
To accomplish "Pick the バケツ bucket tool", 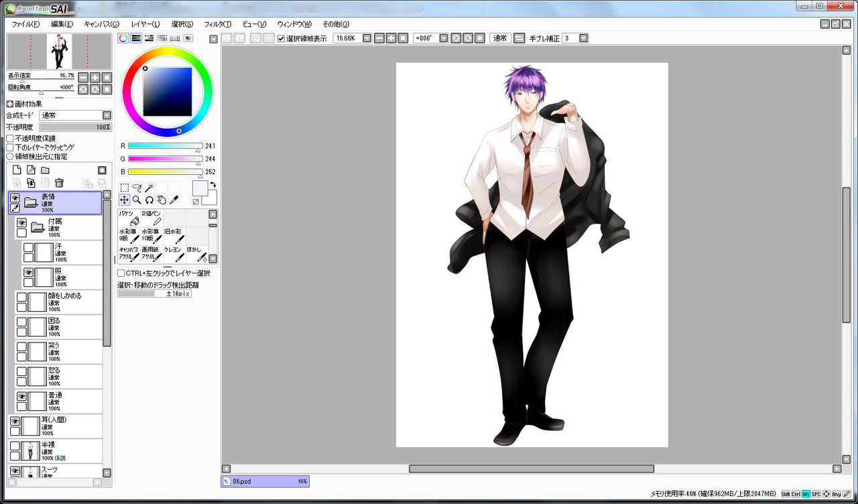I will coord(129,218).
